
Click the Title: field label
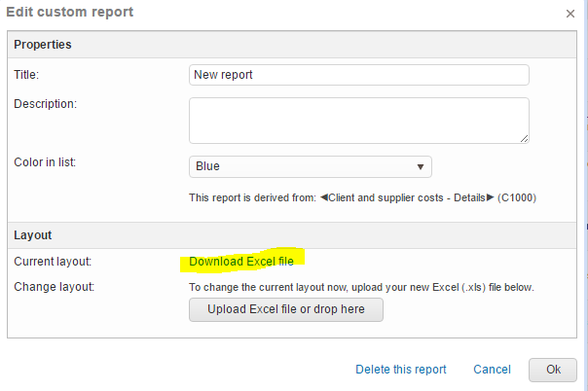pyautogui.click(x=28, y=74)
